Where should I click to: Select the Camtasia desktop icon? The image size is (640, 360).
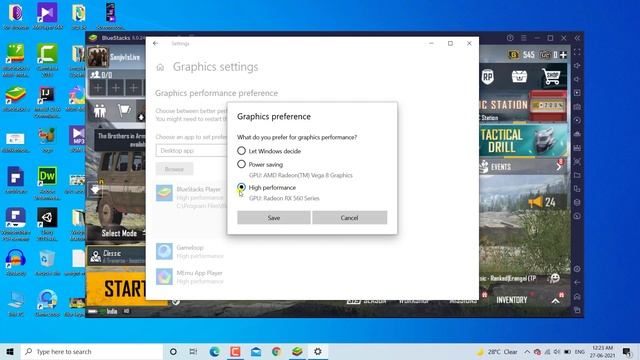coord(47,61)
